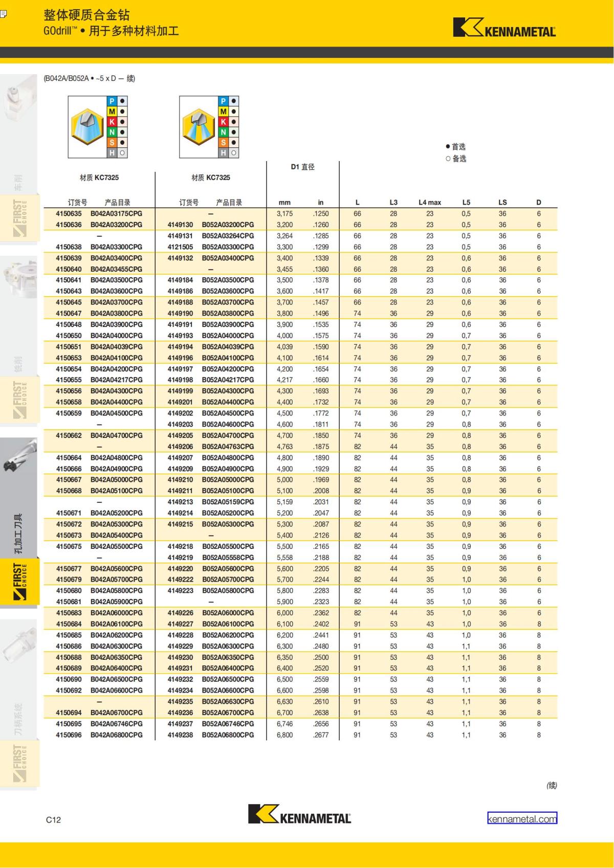Select catalog number B052A04600CPG
Image resolution: width=614 pixels, height=868 pixels.
(228, 425)
